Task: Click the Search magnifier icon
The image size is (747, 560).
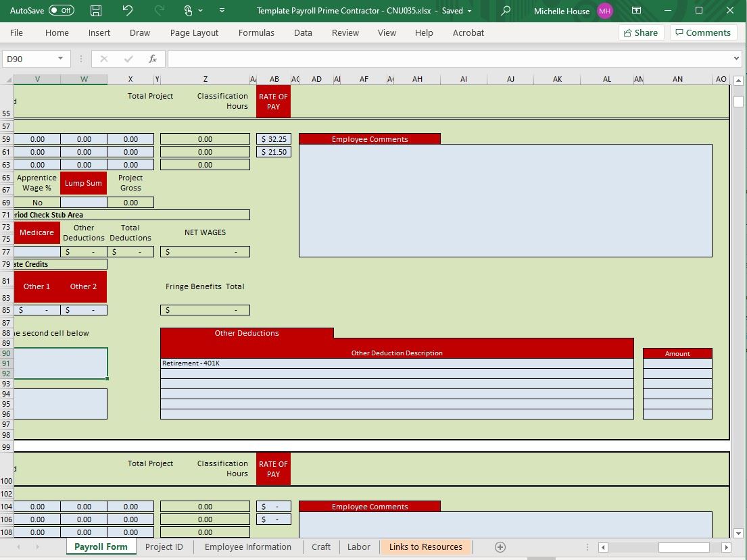Action: pyautogui.click(x=506, y=11)
